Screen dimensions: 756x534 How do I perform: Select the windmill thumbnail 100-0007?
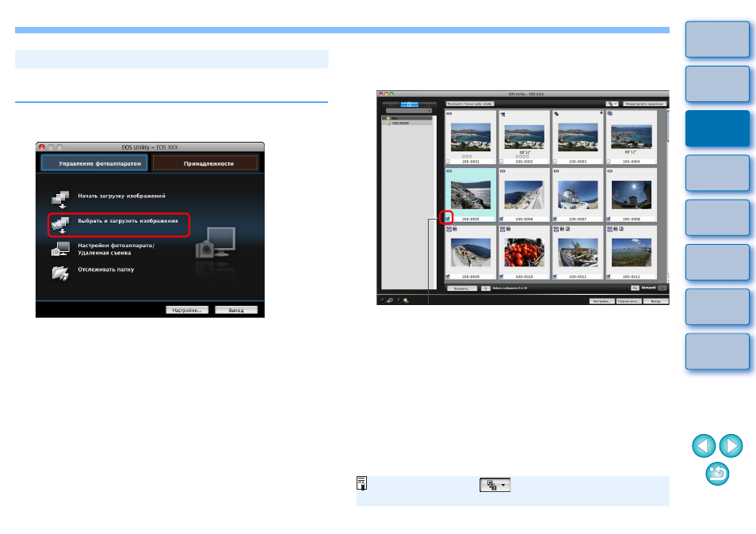coord(578,195)
